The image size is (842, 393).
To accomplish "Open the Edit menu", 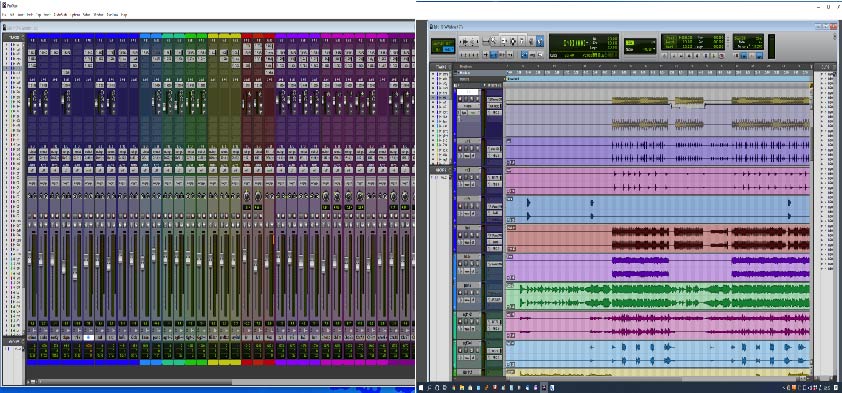I will coord(12,14).
